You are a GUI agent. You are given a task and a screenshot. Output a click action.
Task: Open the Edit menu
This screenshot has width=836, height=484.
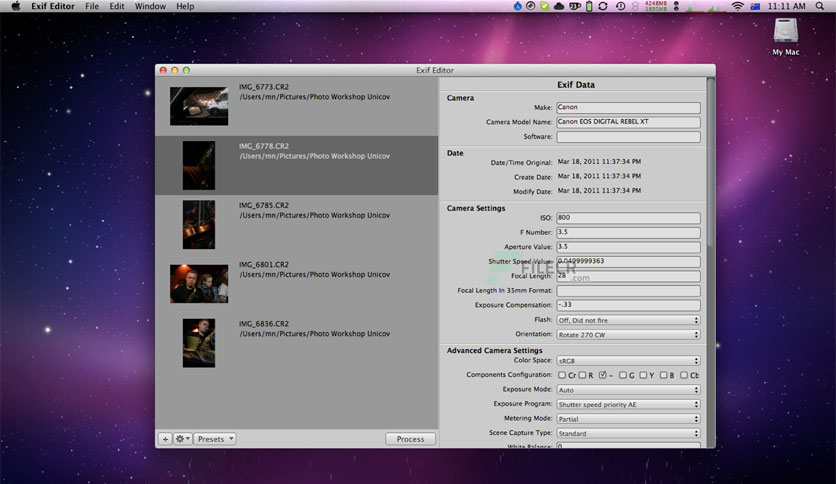(117, 6)
